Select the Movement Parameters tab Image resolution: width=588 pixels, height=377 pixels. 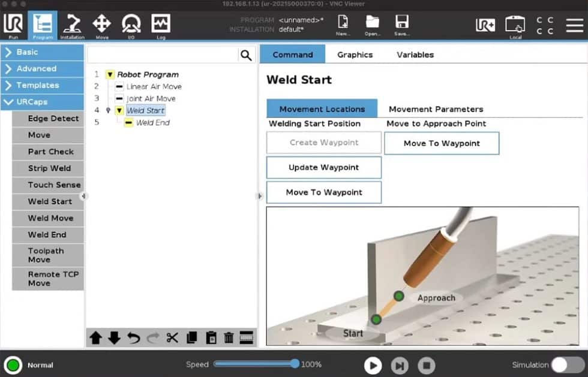pos(436,109)
